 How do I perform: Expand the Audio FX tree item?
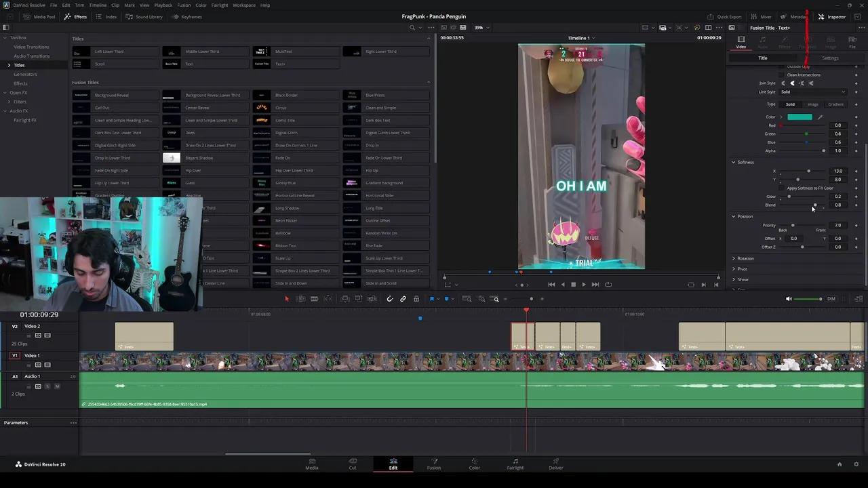point(3,111)
